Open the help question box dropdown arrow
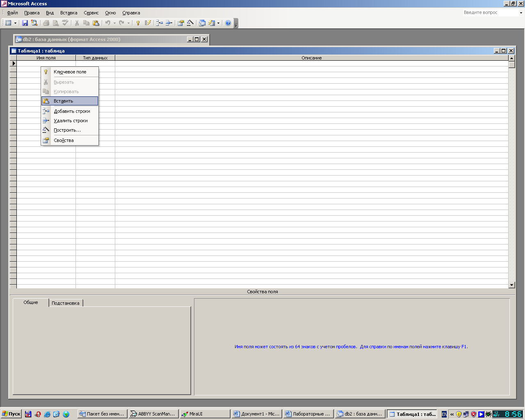 click(521, 13)
